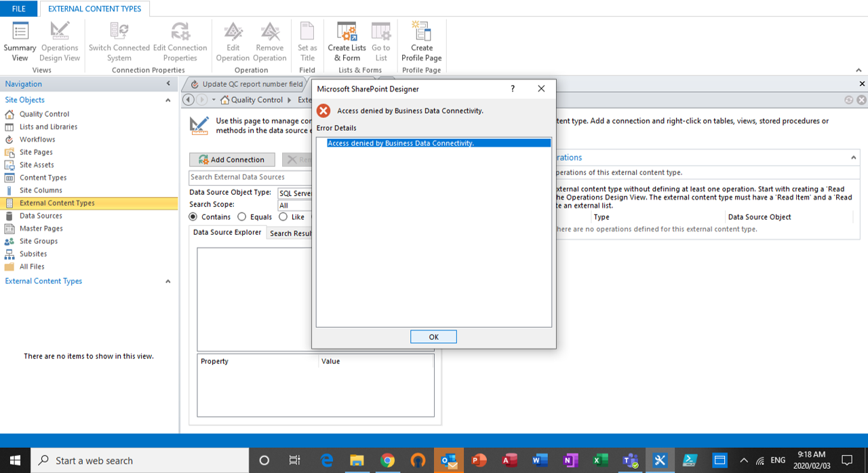Click Start a web search box

coord(140,460)
